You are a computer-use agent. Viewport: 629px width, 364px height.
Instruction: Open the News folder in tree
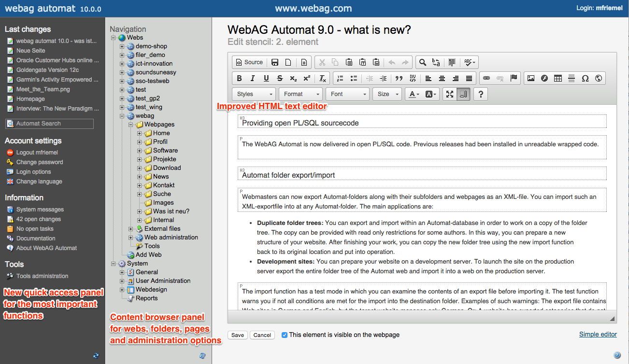point(161,177)
